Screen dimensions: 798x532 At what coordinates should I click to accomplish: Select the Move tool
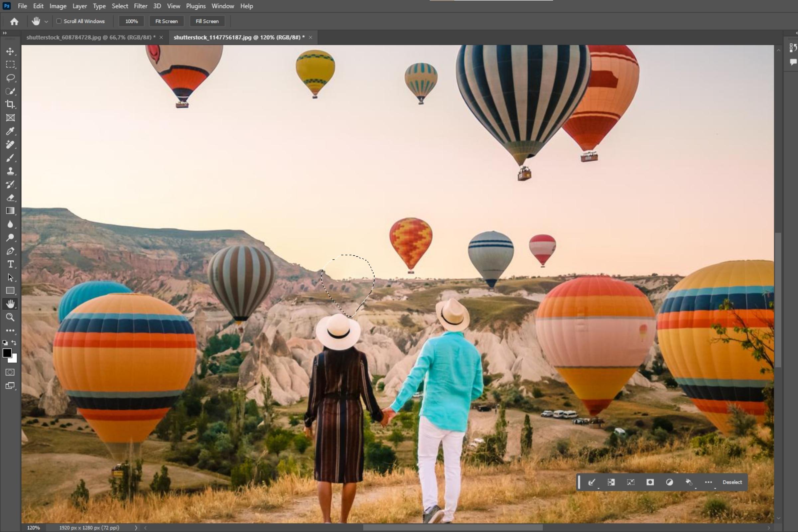(10, 51)
